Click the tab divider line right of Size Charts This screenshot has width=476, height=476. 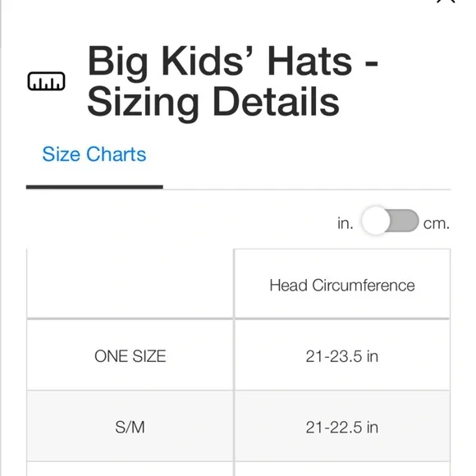coord(307,190)
